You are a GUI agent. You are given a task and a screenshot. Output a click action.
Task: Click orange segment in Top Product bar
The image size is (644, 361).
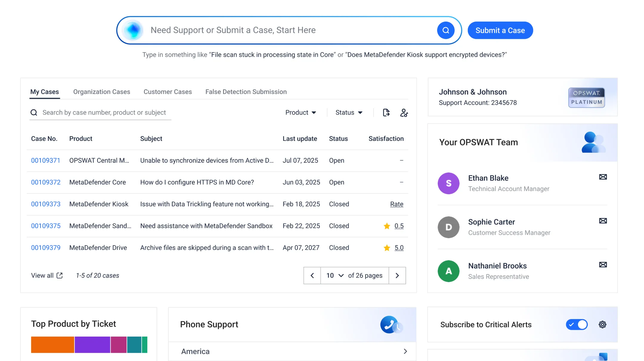(x=52, y=345)
